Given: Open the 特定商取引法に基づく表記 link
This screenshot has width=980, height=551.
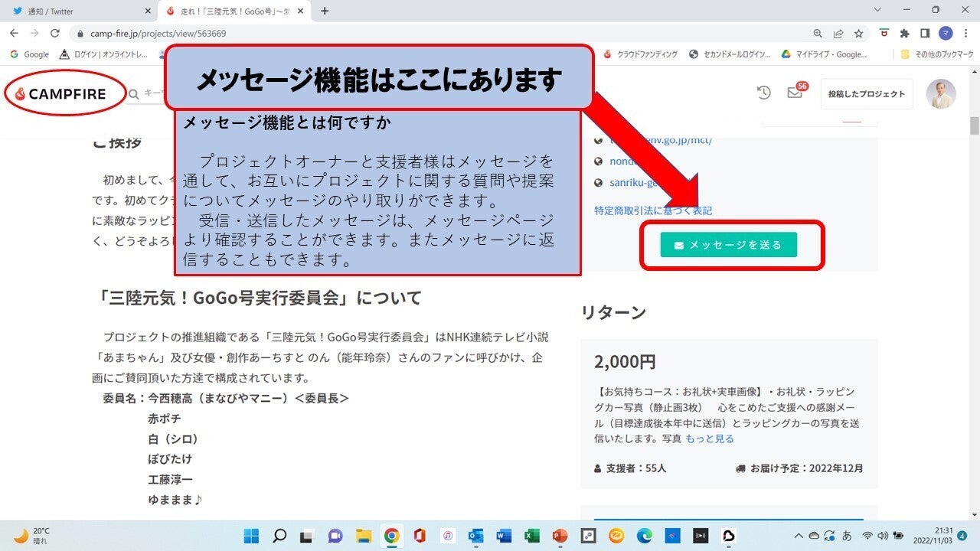Looking at the screenshot, I should tap(653, 210).
